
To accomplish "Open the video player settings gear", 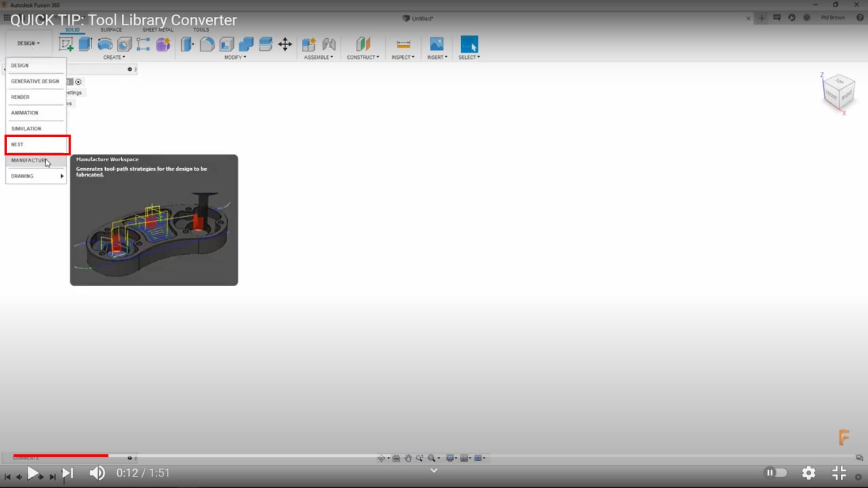I will coord(808,473).
